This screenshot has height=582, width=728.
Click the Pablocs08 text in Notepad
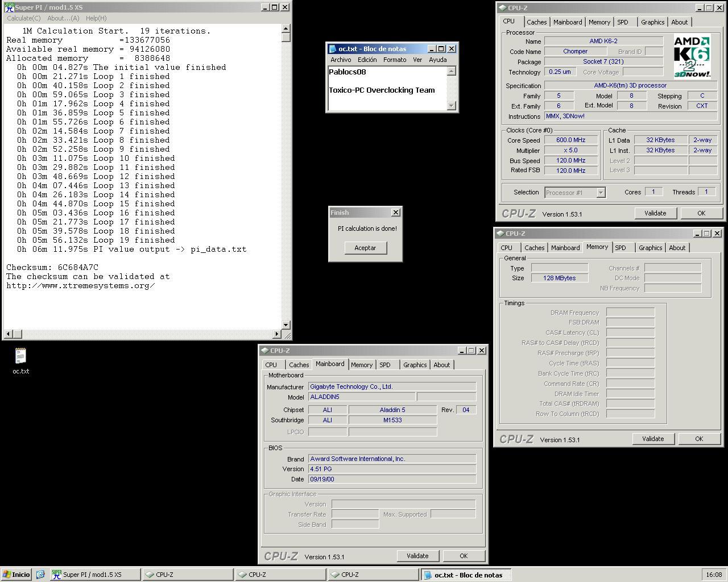coord(348,72)
